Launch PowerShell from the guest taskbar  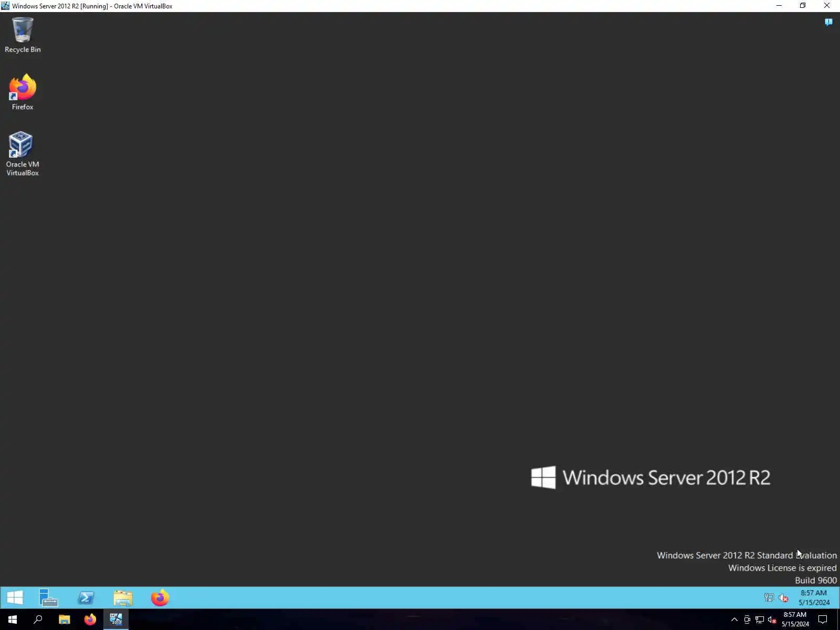tap(86, 597)
